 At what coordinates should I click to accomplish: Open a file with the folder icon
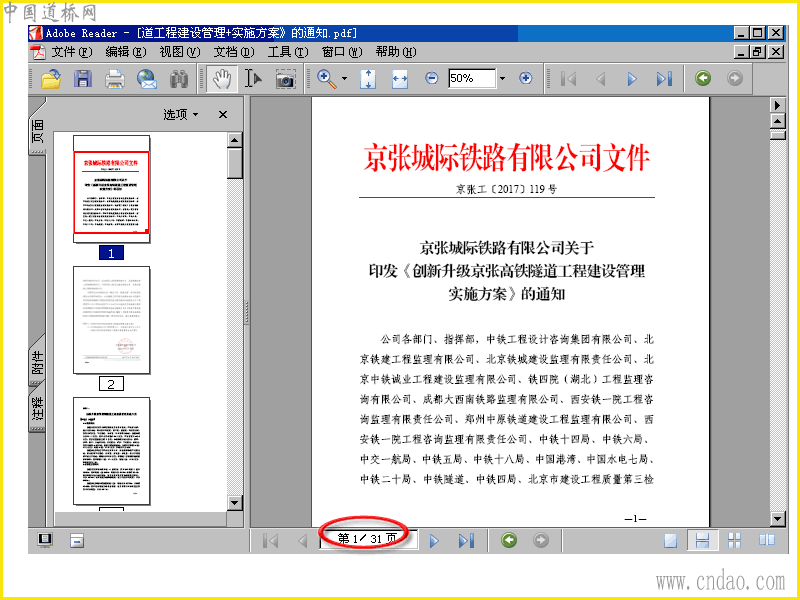[51, 79]
